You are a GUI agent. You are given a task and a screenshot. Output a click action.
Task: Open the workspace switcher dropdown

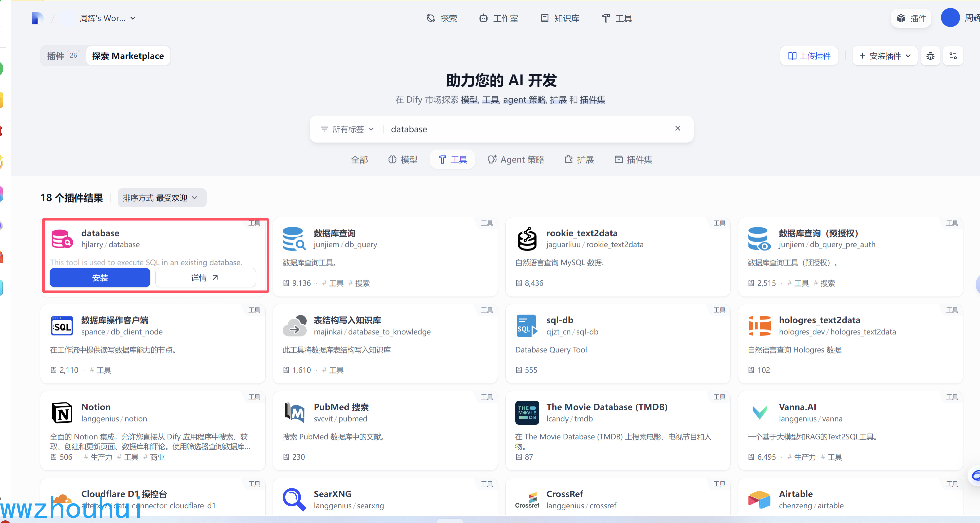[108, 18]
